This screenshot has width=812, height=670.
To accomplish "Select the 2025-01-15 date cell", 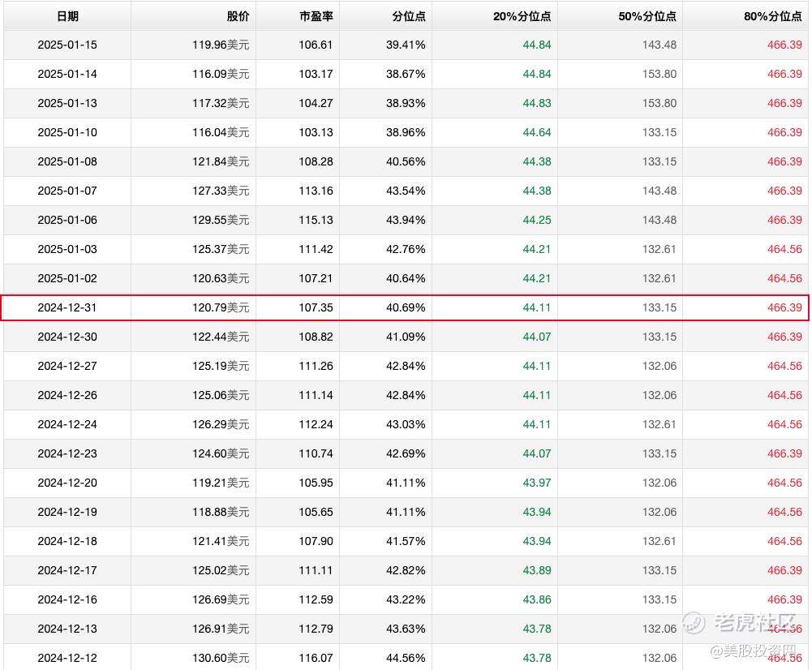I will tap(67, 45).
